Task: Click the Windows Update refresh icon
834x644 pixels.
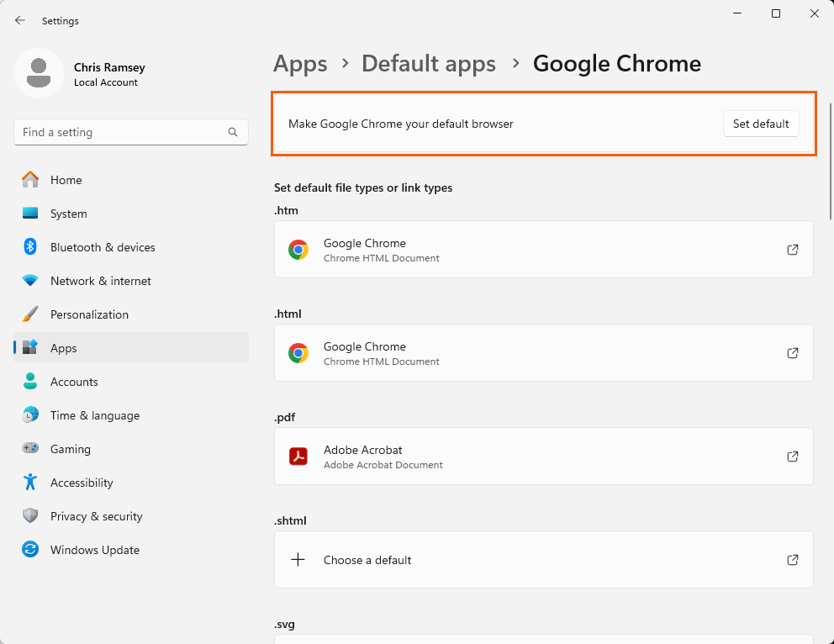Action: point(30,549)
